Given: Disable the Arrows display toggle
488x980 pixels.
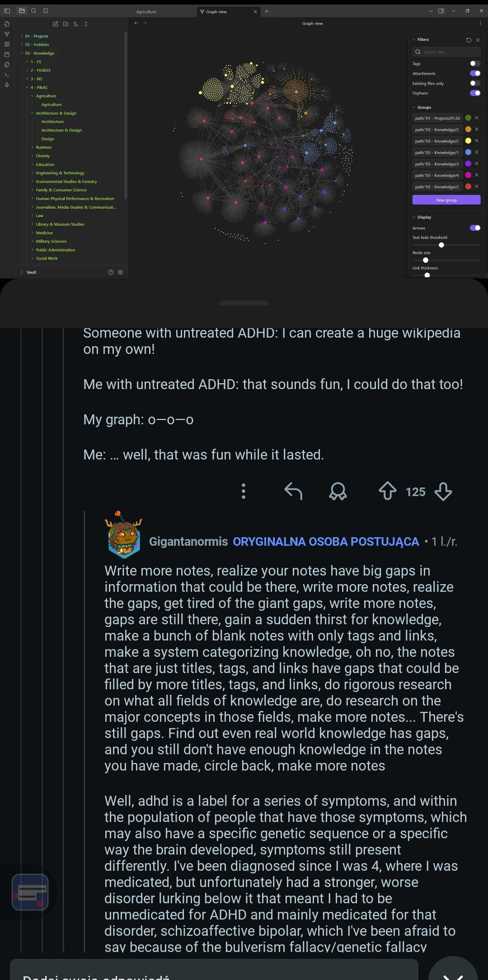Looking at the screenshot, I should [475, 228].
